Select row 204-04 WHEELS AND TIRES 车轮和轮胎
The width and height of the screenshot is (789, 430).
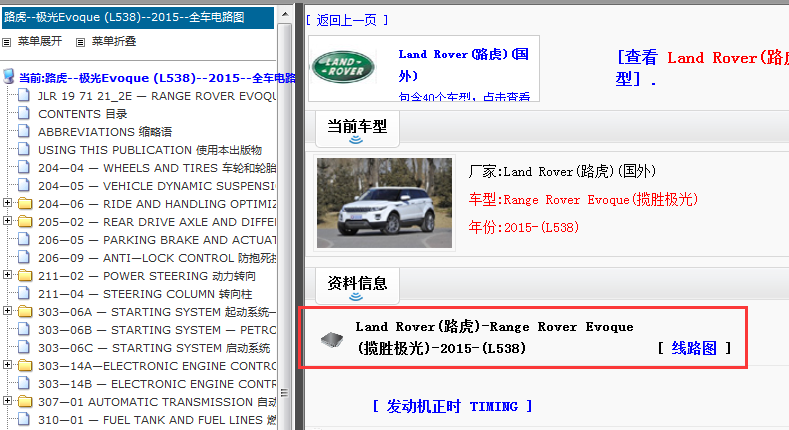pos(157,168)
